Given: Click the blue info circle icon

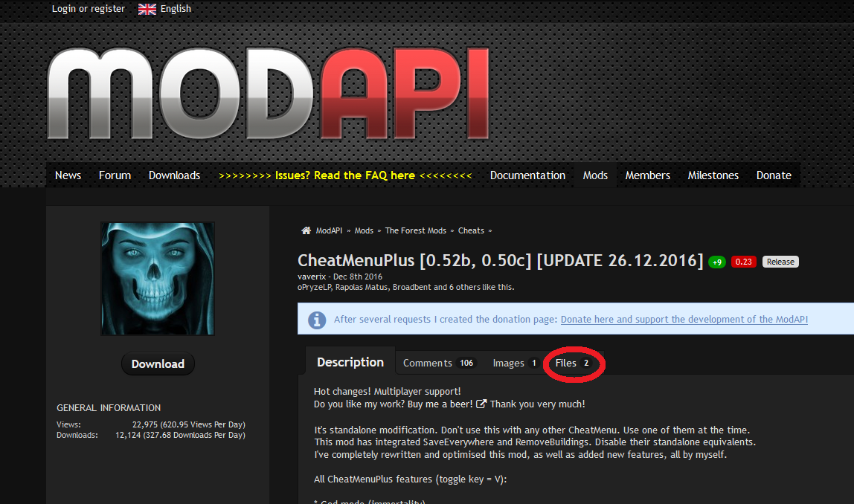Looking at the screenshot, I should point(317,320).
